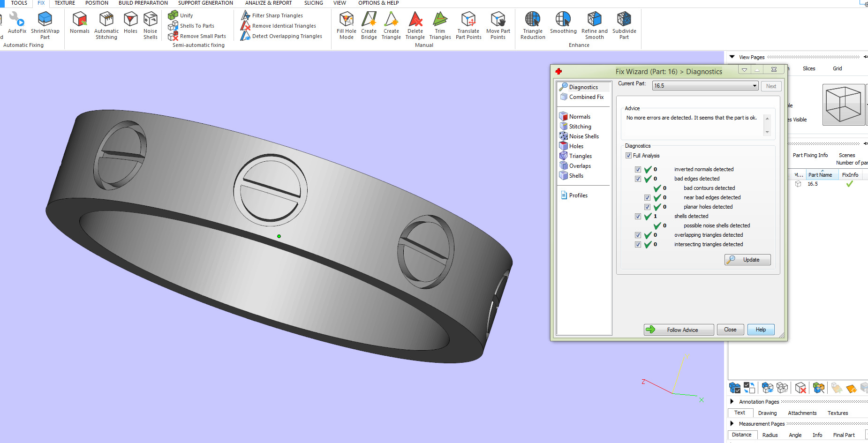The height and width of the screenshot is (443, 868).
Task: Click the Close button in Fix Wizard
Action: pyautogui.click(x=730, y=330)
